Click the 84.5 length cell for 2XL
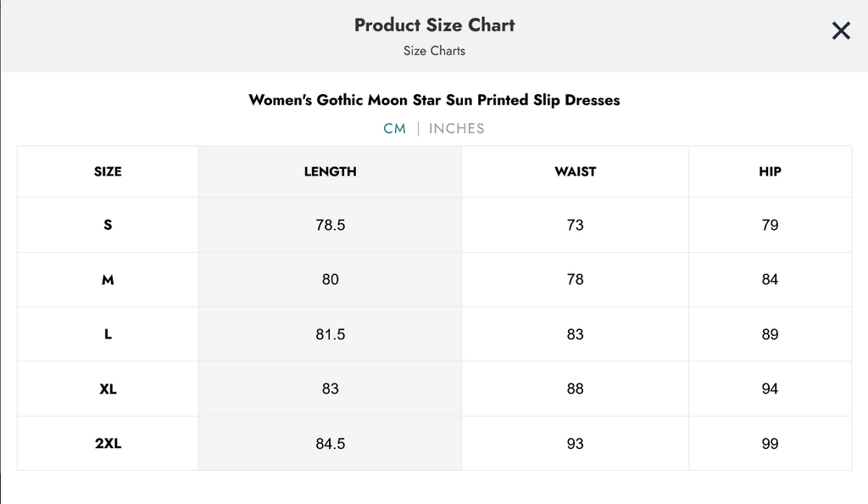Viewport: 868px width, 504px height. [331, 444]
